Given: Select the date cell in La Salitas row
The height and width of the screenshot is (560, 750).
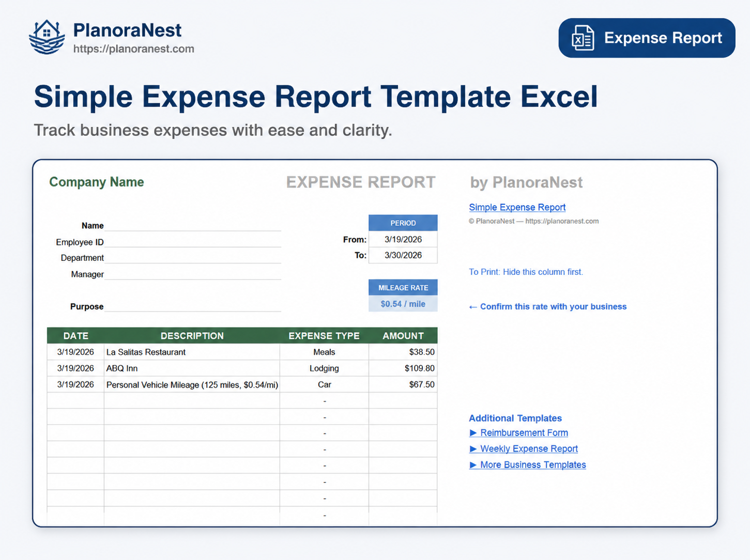Looking at the screenshot, I should coord(75,352).
